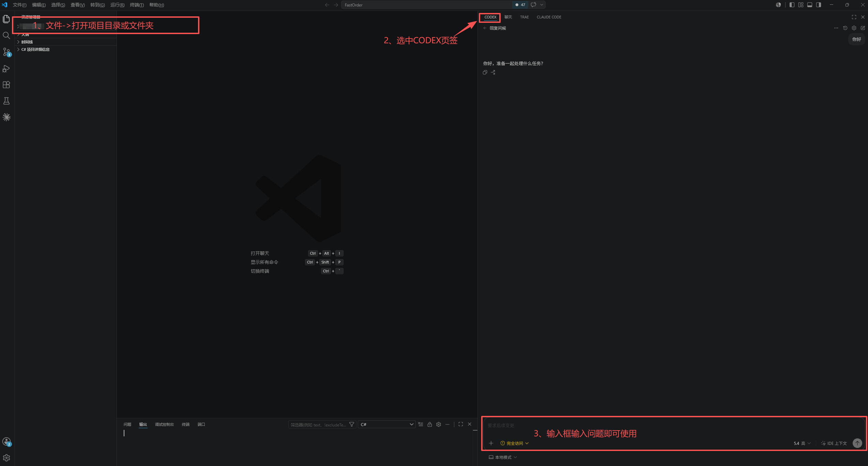Switch to the 端口 panel tab
This screenshot has width=868, height=466.
coord(201,424)
